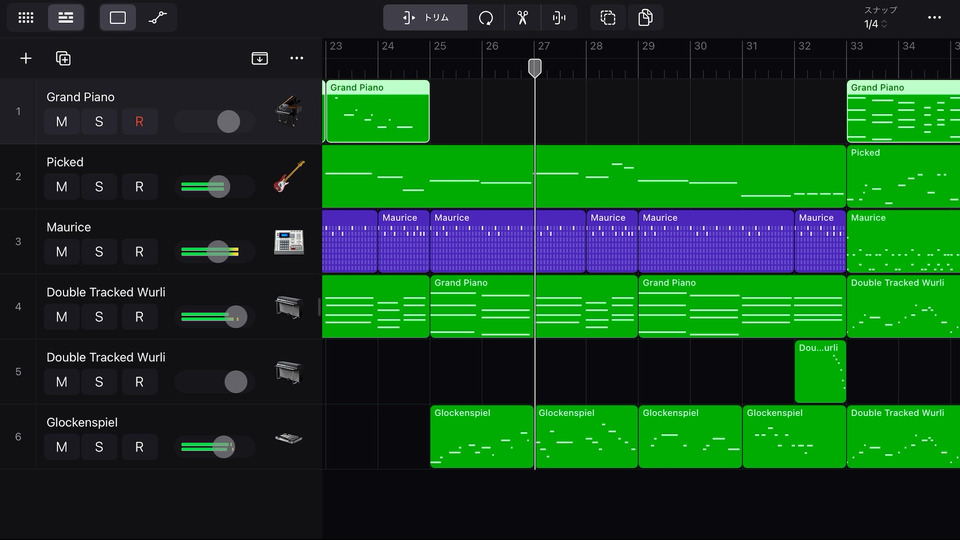Activate the loop tool icon
This screenshot has width=960, height=540.
pyautogui.click(x=486, y=18)
